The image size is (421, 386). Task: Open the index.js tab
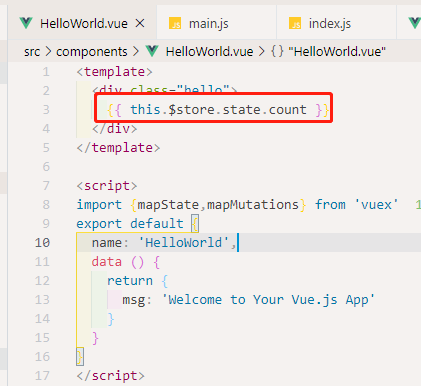[336, 23]
